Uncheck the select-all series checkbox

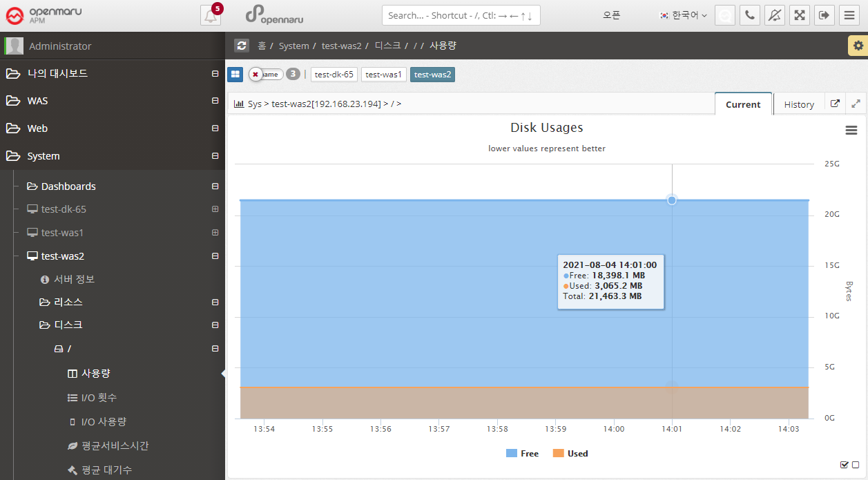(844, 465)
